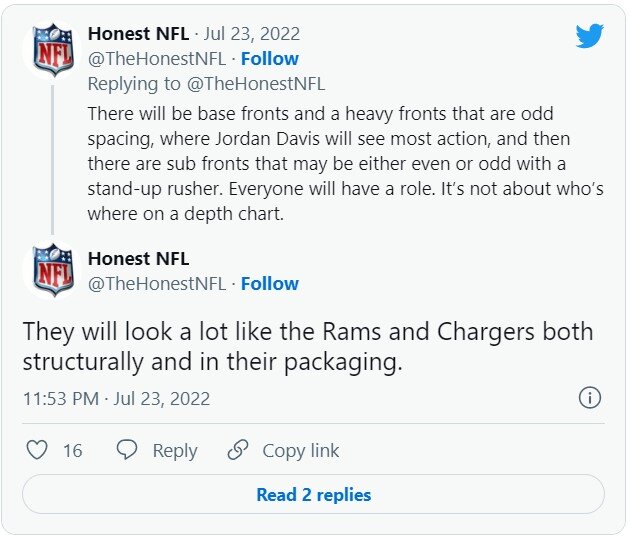Open the NFL avatar on the main tweet
Viewport: 630px width, 537px height.
(53, 270)
